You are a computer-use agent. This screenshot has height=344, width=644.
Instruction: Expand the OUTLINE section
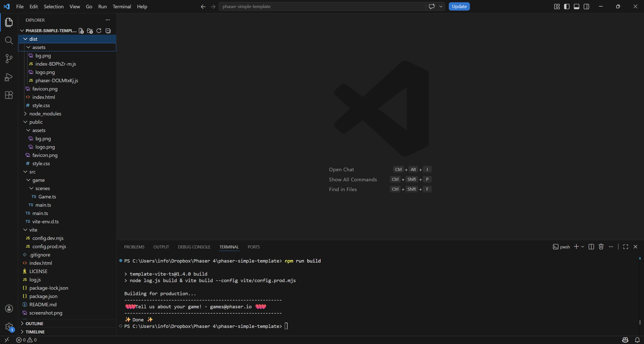[x=34, y=324]
